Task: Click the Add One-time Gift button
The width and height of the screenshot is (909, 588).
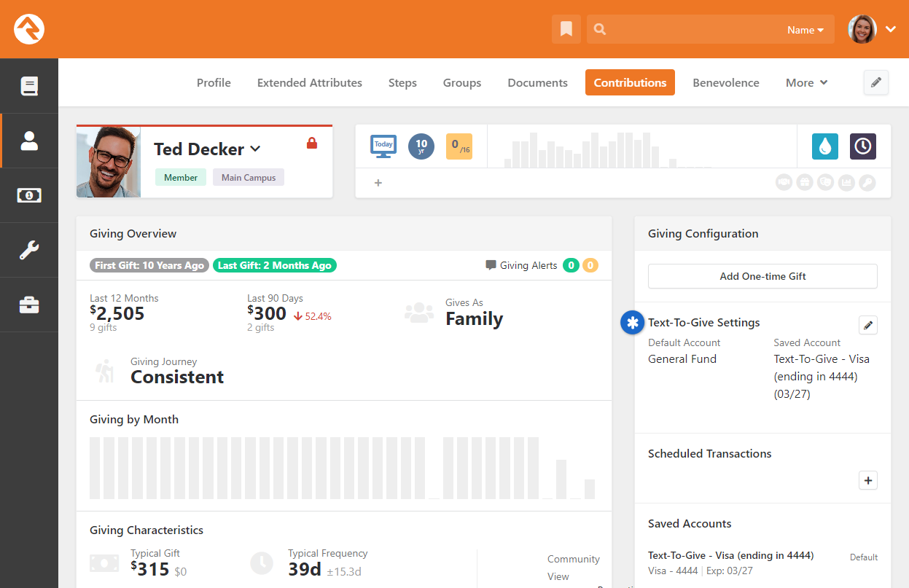Action: pos(762,276)
